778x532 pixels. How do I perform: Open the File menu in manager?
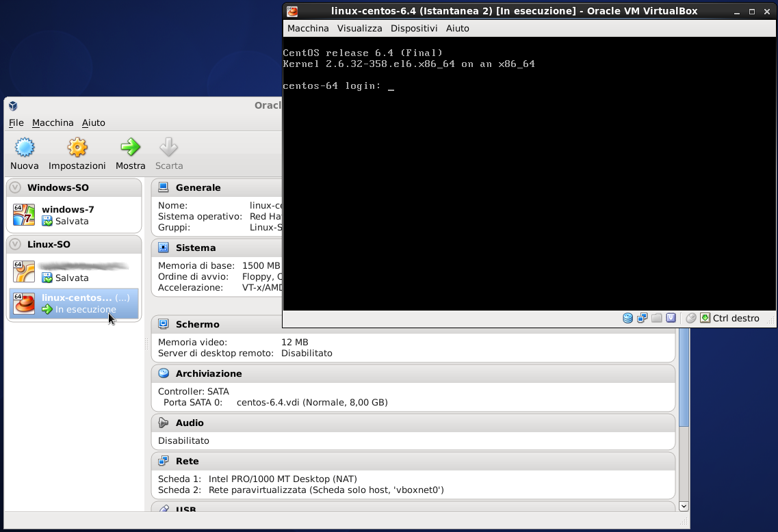[x=16, y=123]
